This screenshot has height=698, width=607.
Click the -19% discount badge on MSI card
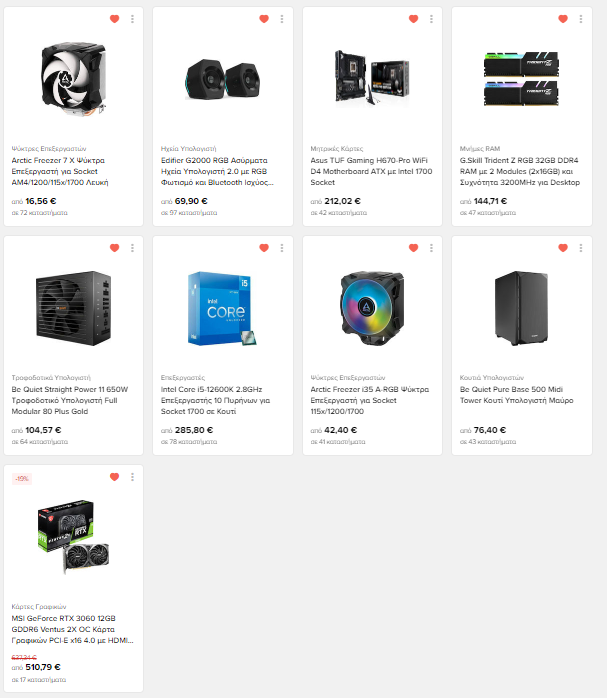21,479
